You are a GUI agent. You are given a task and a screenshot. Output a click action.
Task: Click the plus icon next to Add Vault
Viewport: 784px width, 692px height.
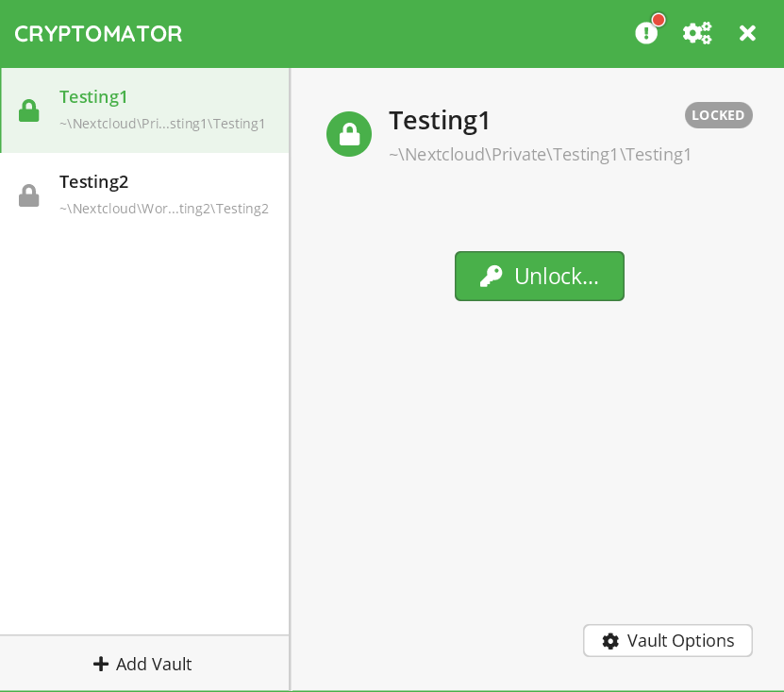[101, 664]
